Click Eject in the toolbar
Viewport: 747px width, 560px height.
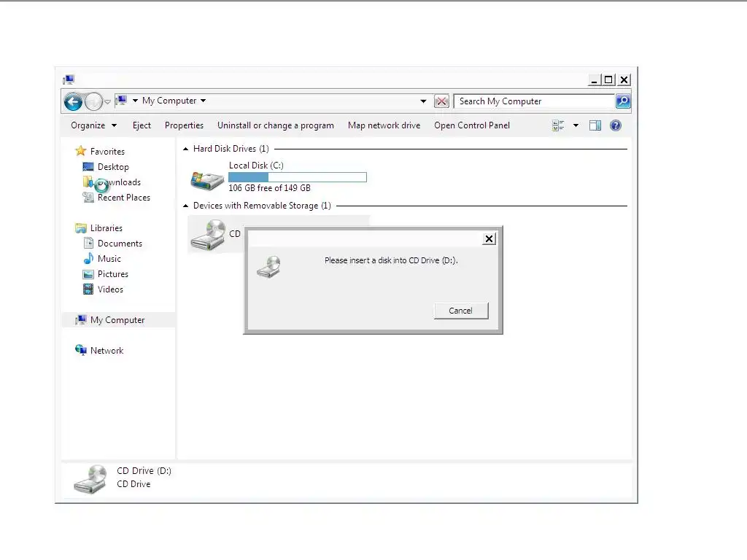[x=142, y=125]
